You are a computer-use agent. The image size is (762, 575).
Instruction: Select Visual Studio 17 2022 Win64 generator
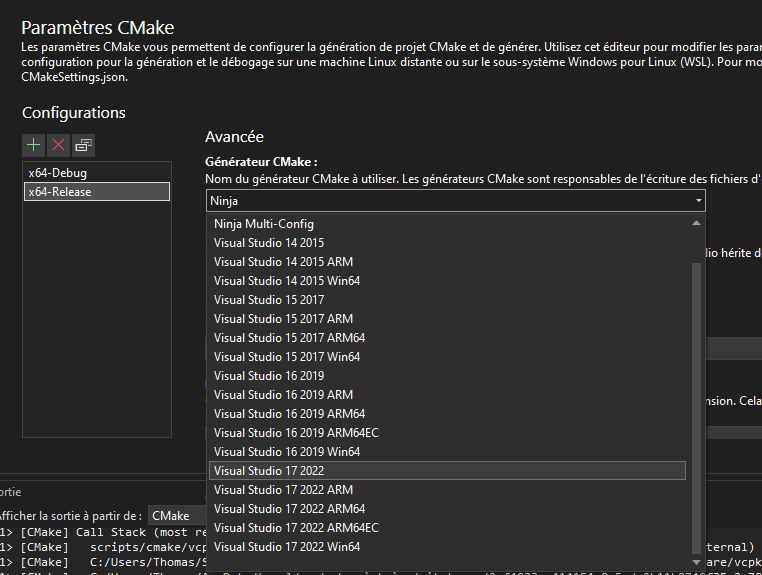pos(286,547)
